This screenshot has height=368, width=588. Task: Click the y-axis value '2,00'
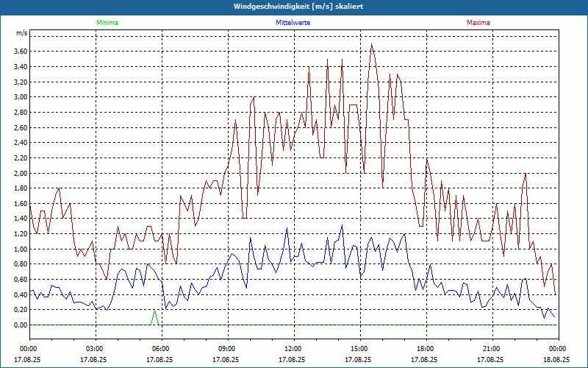21,173
